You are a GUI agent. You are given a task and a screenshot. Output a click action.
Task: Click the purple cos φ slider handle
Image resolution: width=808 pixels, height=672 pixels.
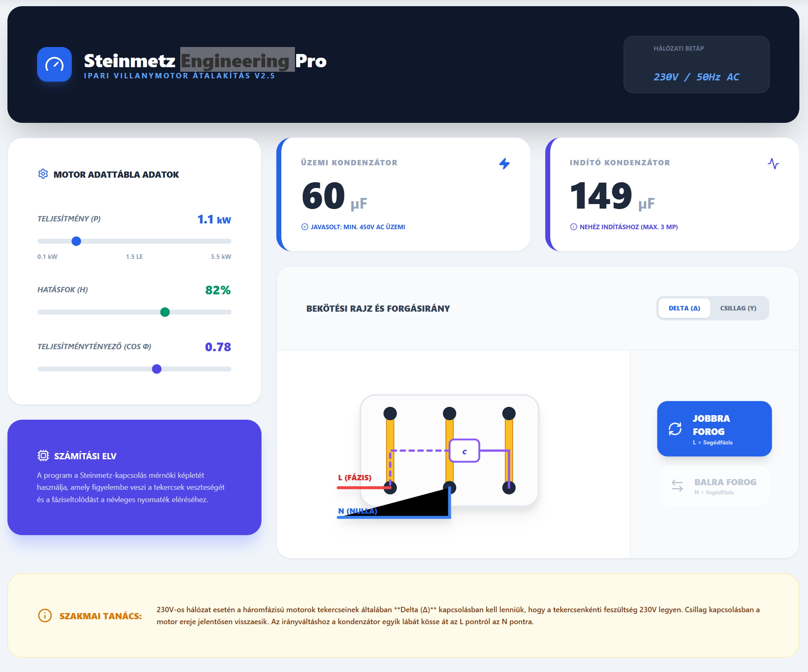157,369
